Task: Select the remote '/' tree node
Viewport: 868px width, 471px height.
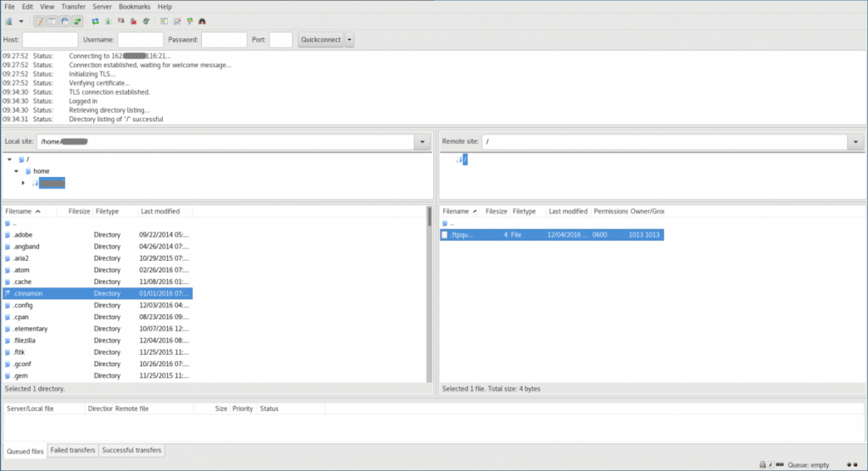Action: point(465,159)
